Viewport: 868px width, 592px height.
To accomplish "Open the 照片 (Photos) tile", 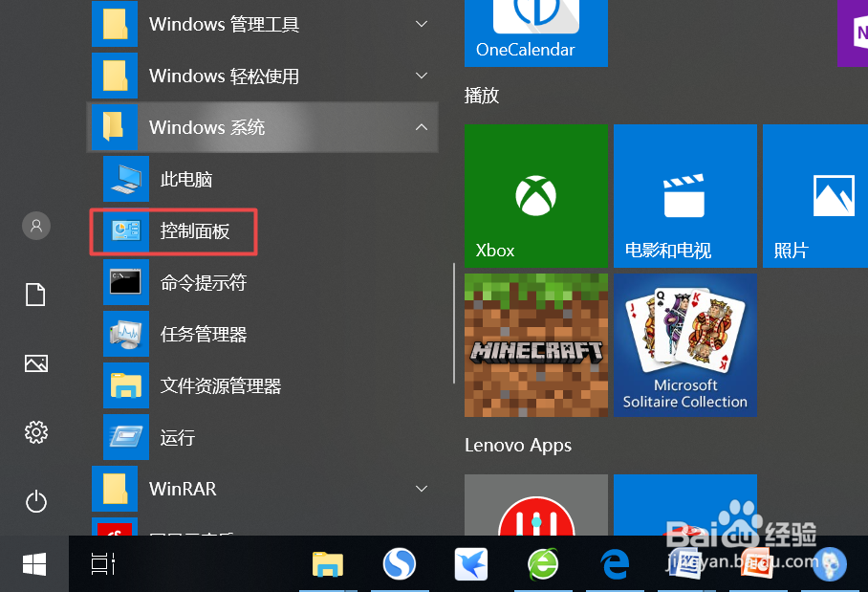I will tap(815, 196).
